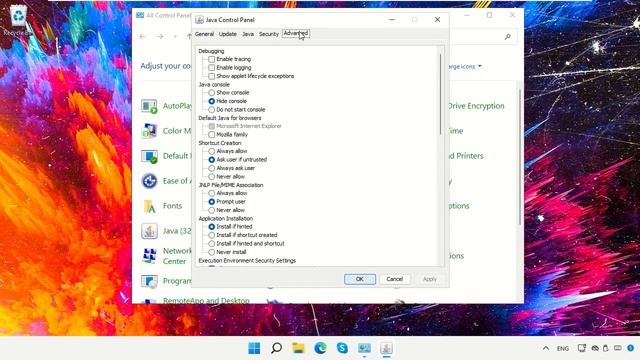This screenshot has height=360, width=640.
Task: Click the Fonts folder icon in Control Panel
Action: coord(149,206)
